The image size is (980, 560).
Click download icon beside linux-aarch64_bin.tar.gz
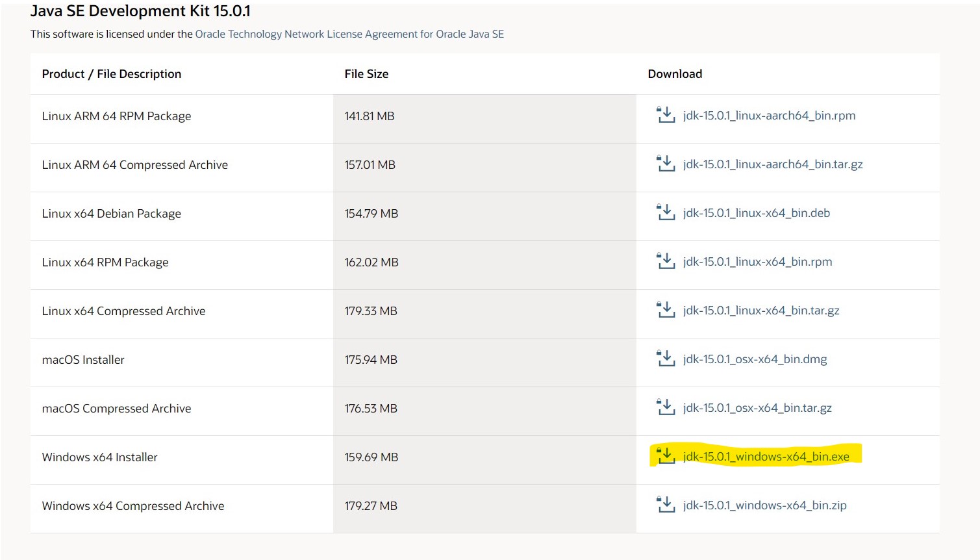666,164
